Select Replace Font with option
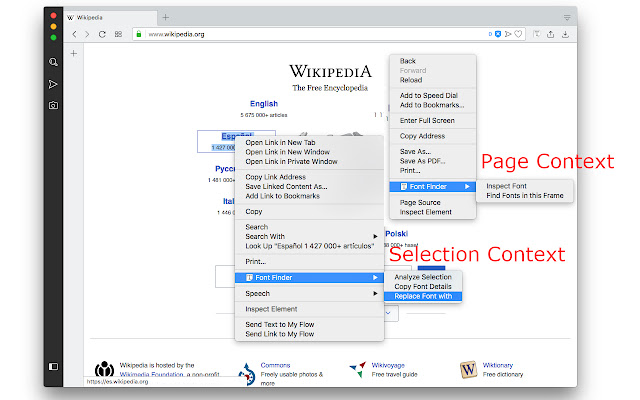 [x=422, y=296]
